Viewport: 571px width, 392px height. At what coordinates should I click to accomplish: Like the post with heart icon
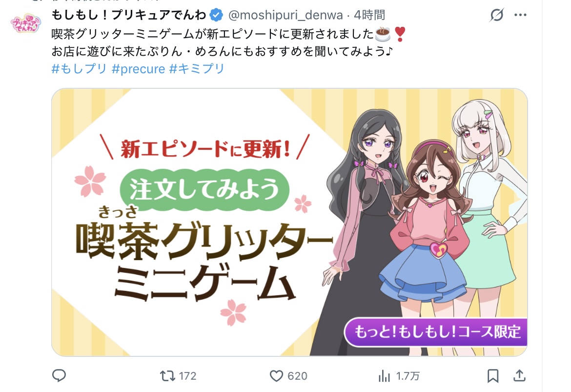click(x=276, y=375)
